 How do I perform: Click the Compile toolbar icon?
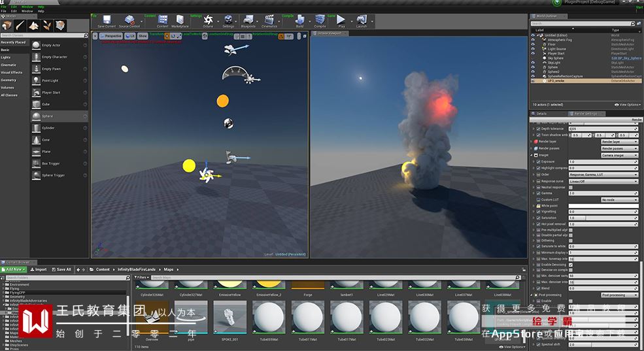320,21
